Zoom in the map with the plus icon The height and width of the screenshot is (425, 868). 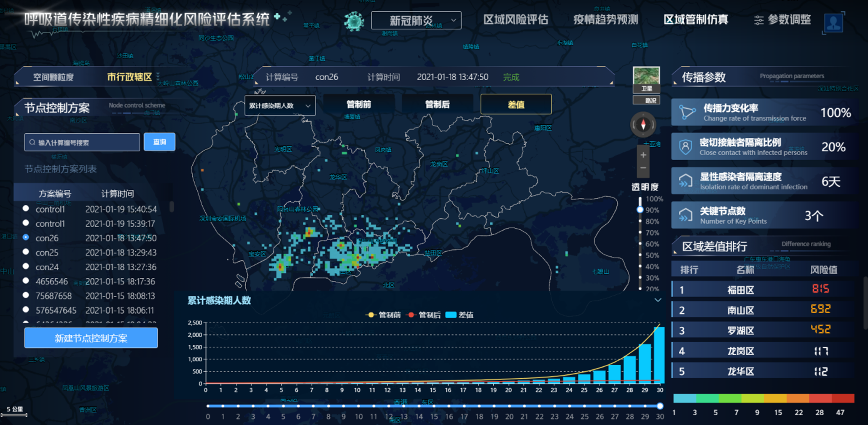pyautogui.click(x=643, y=155)
